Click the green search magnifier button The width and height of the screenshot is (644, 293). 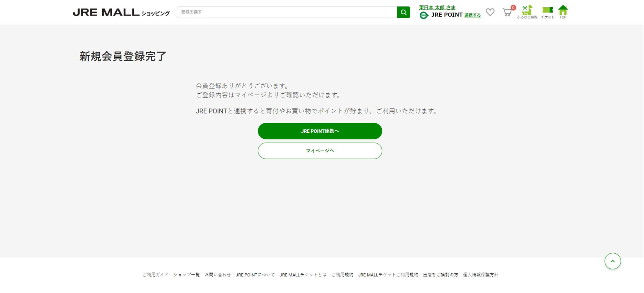pos(403,12)
